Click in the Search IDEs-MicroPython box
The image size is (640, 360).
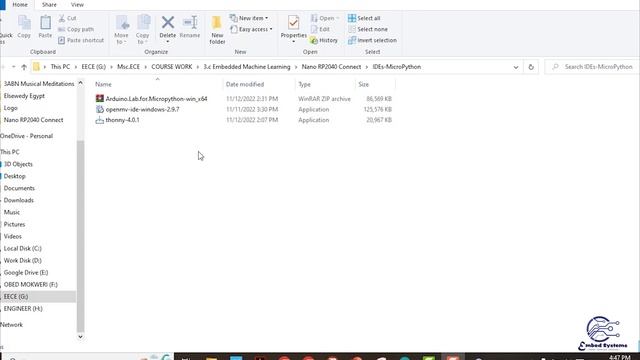592,67
